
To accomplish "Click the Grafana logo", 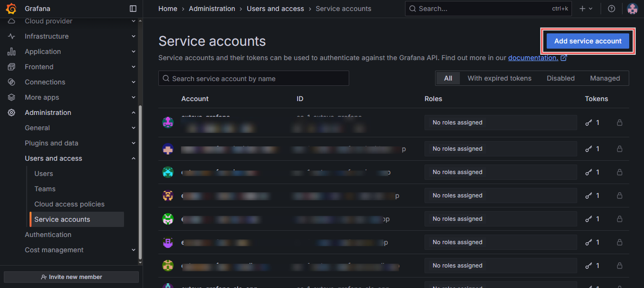I will (11, 8).
